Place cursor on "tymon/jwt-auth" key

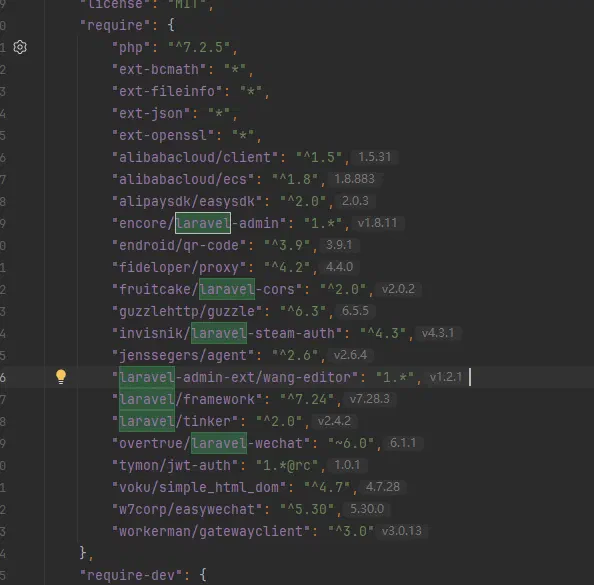pos(175,465)
